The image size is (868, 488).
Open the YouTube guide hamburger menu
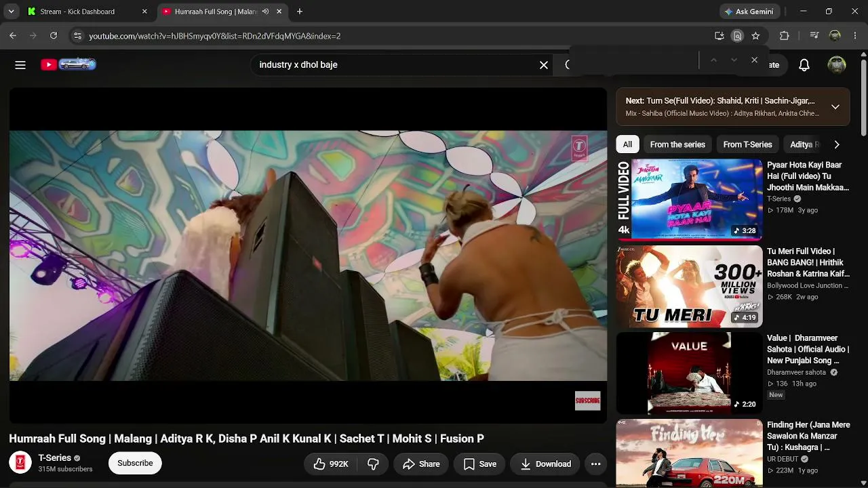20,65
